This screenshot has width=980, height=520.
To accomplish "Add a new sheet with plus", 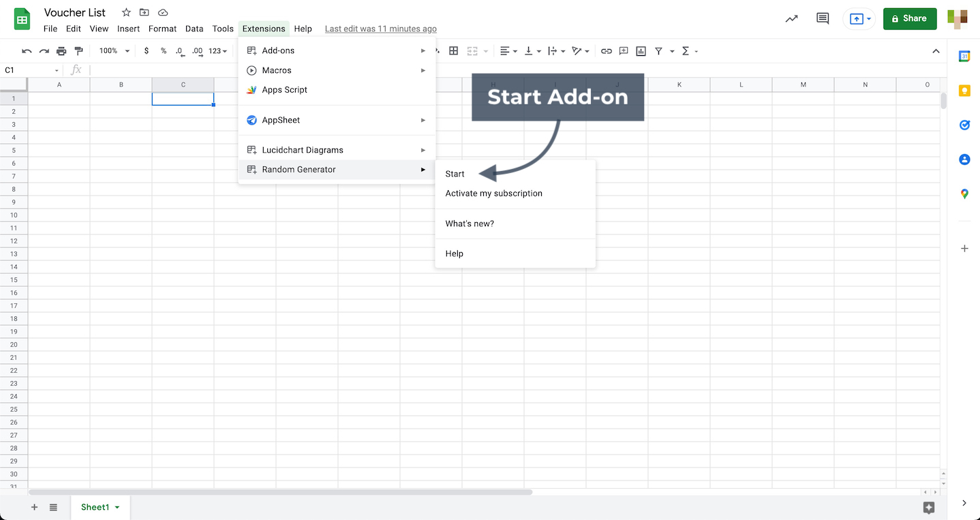I will 34,507.
